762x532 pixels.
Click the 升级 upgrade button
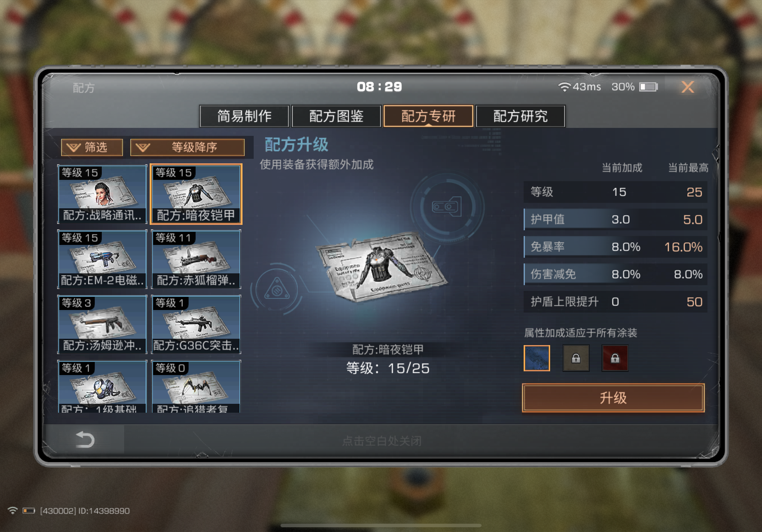613,398
